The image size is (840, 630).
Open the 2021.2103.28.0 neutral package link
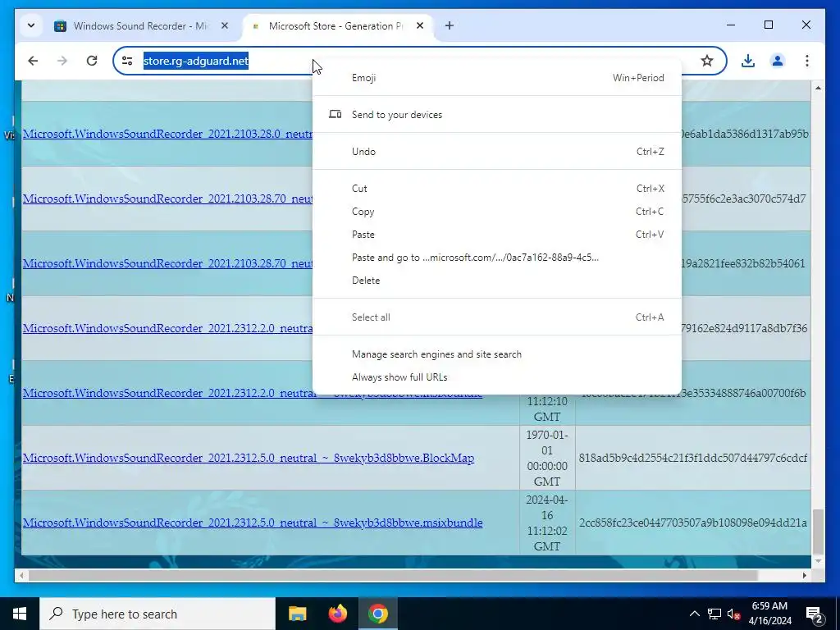[x=167, y=134]
